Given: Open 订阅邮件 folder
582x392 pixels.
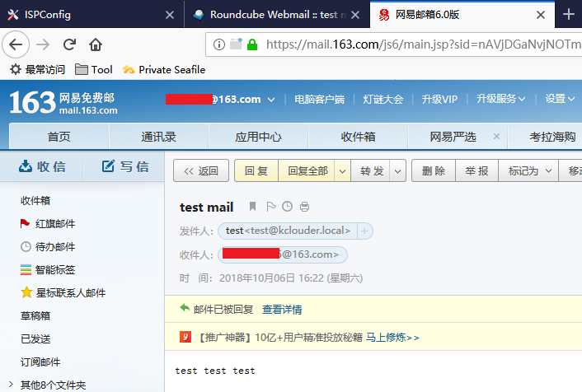Looking at the screenshot, I should [x=40, y=362].
